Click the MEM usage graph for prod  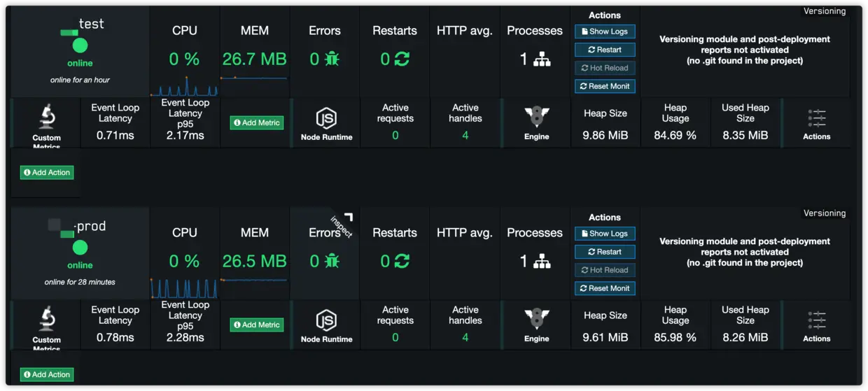(x=255, y=280)
